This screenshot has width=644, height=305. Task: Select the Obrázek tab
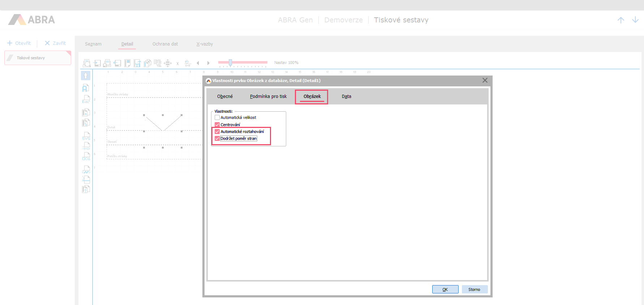tap(312, 96)
